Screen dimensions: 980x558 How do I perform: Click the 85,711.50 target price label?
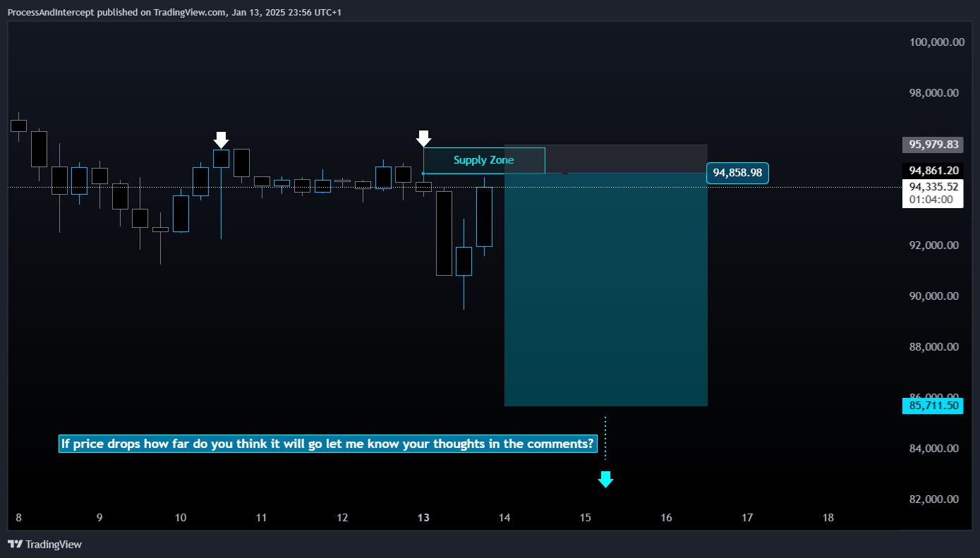(x=933, y=406)
